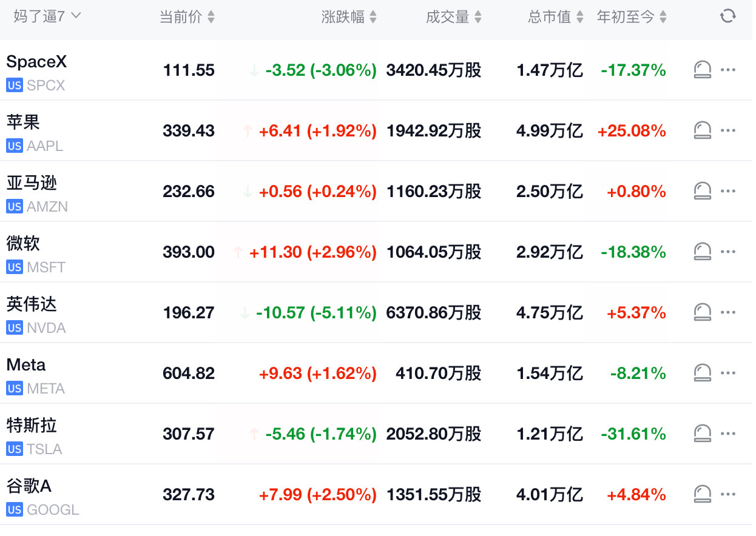
Task: Open more options for META row
Action: point(728,374)
